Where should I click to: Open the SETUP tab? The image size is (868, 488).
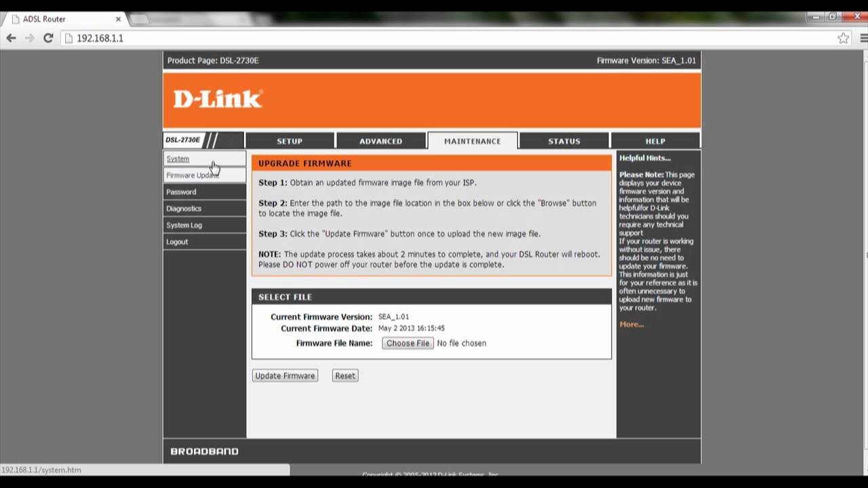tap(290, 141)
